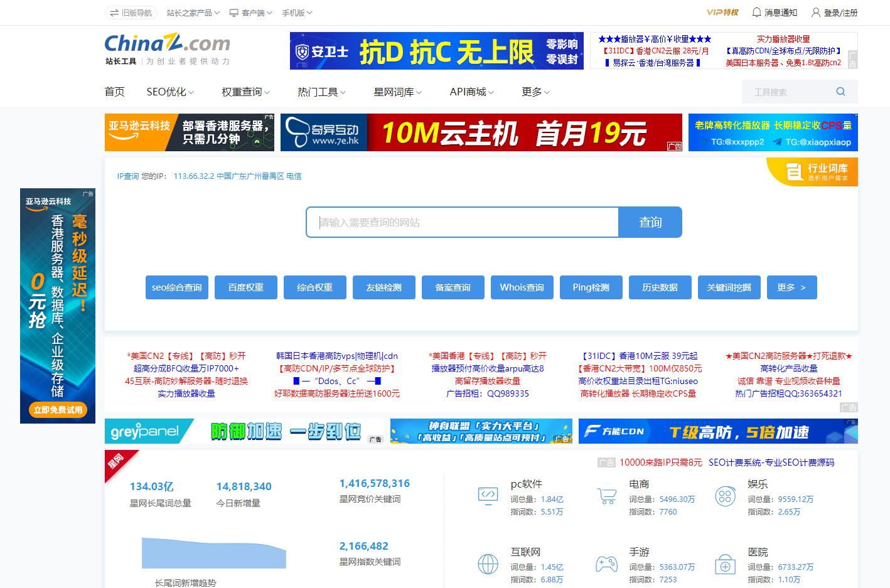Expand the 更多 nav menu
Image resolution: width=890 pixels, height=588 pixels.
click(x=535, y=92)
